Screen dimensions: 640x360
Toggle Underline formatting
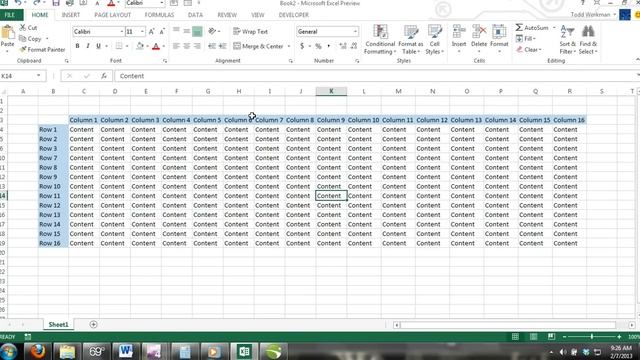(x=98, y=46)
